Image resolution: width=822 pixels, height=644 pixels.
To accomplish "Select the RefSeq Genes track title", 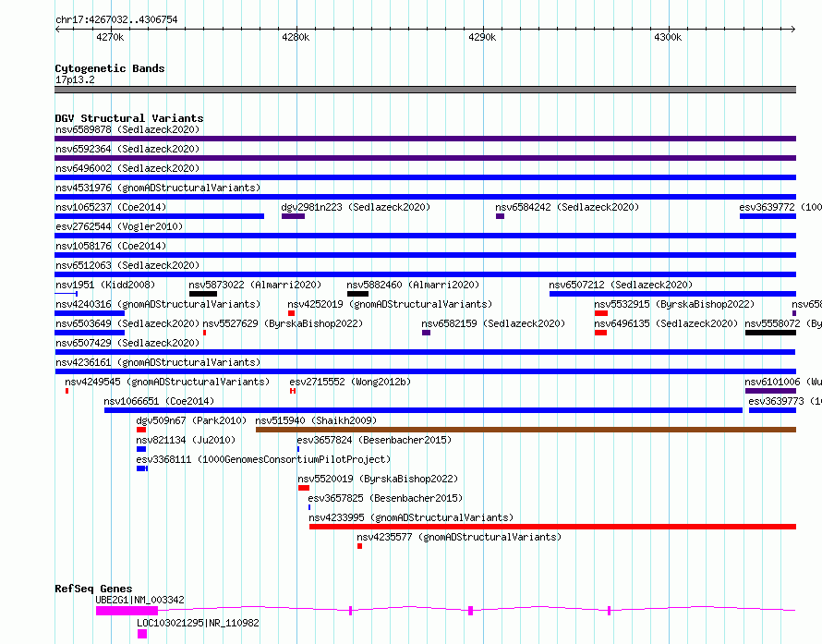I will tap(93, 589).
